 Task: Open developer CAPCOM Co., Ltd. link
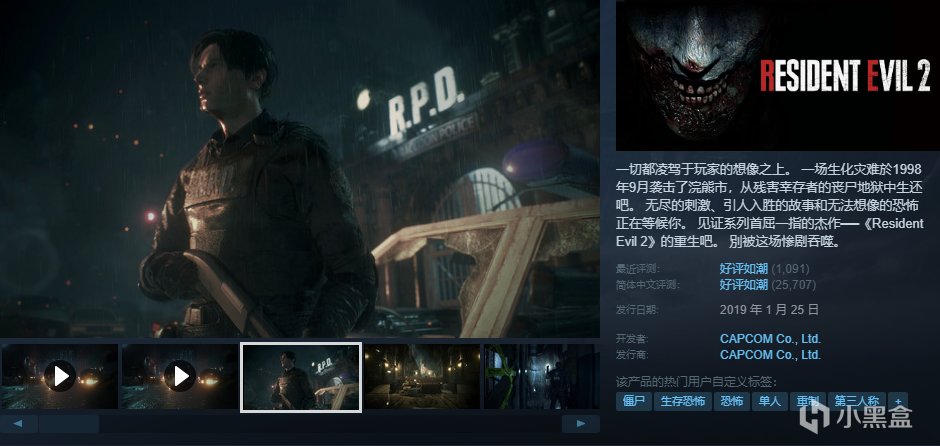[770, 339]
